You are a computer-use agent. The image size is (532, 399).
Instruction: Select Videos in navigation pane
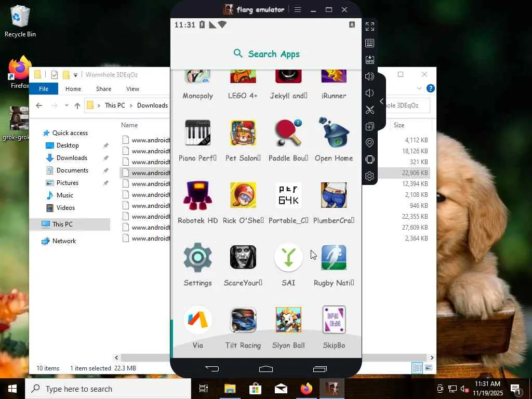tap(65, 208)
